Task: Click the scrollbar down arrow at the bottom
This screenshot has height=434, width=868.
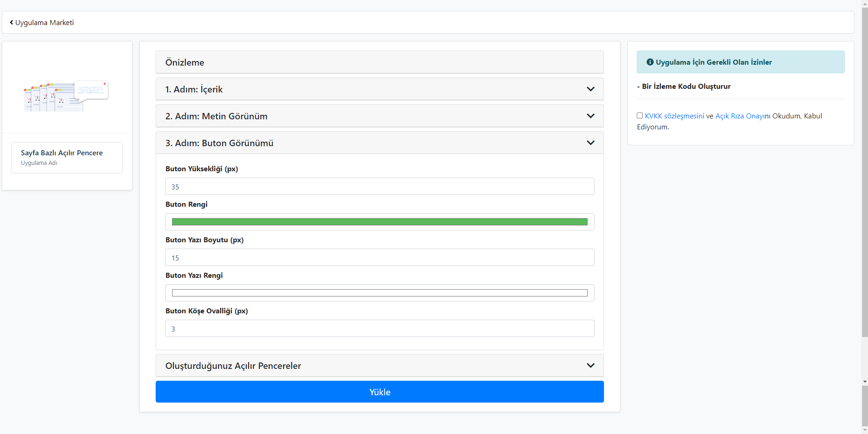Action: pyautogui.click(x=865, y=430)
